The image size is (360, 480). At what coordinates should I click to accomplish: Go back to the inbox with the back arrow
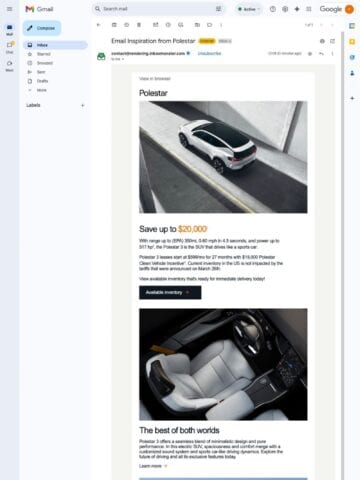click(x=98, y=25)
